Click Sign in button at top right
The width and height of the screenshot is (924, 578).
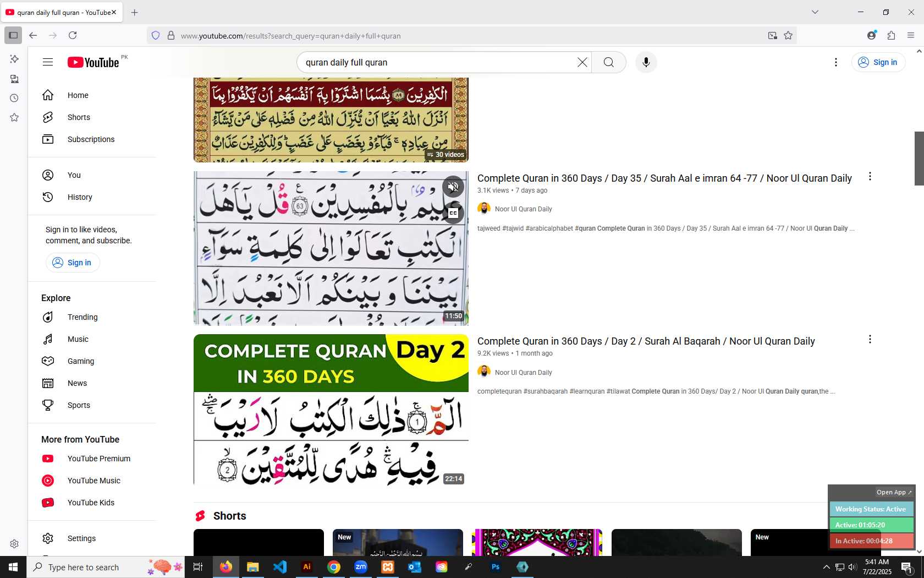[878, 62]
